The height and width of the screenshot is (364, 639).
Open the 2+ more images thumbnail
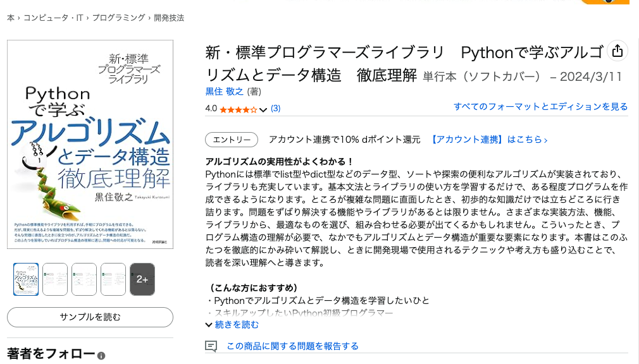(x=142, y=279)
